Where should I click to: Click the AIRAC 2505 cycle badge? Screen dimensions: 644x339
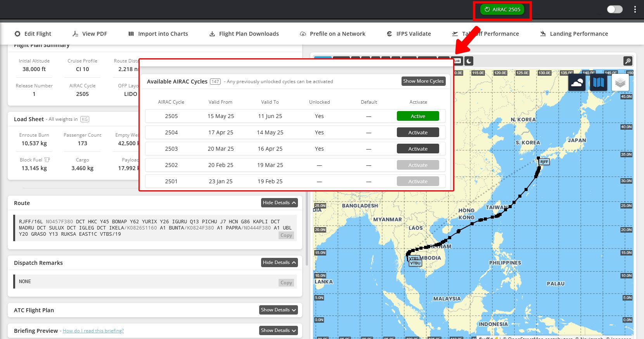502,9
